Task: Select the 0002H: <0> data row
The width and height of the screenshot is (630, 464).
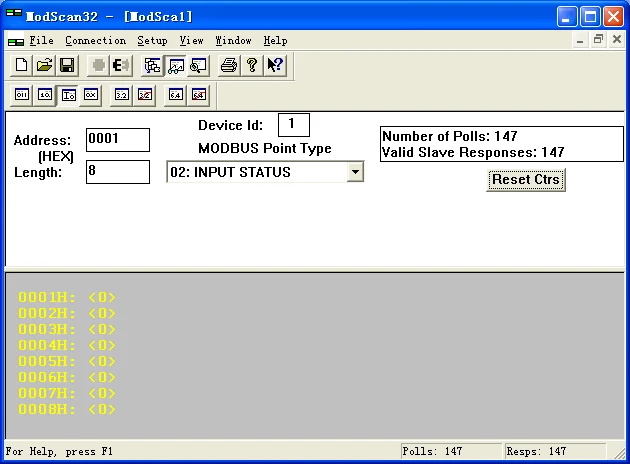Action: pos(67,313)
